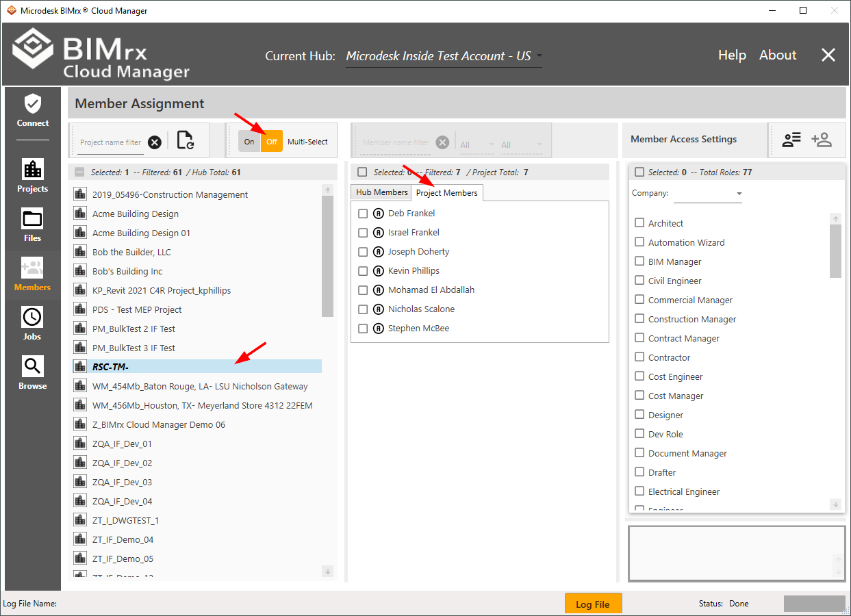
Task: Open the Current Hub dropdown
Action: coord(444,56)
